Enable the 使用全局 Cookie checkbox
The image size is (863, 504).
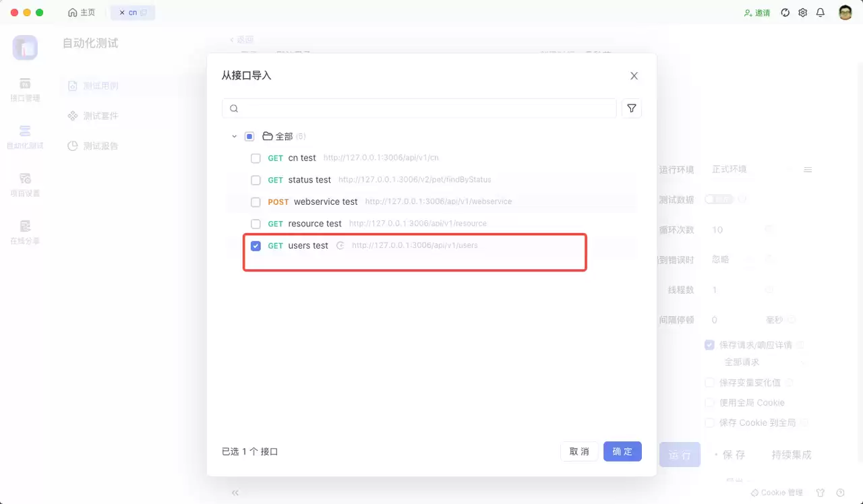pyautogui.click(x=709, y=403)
